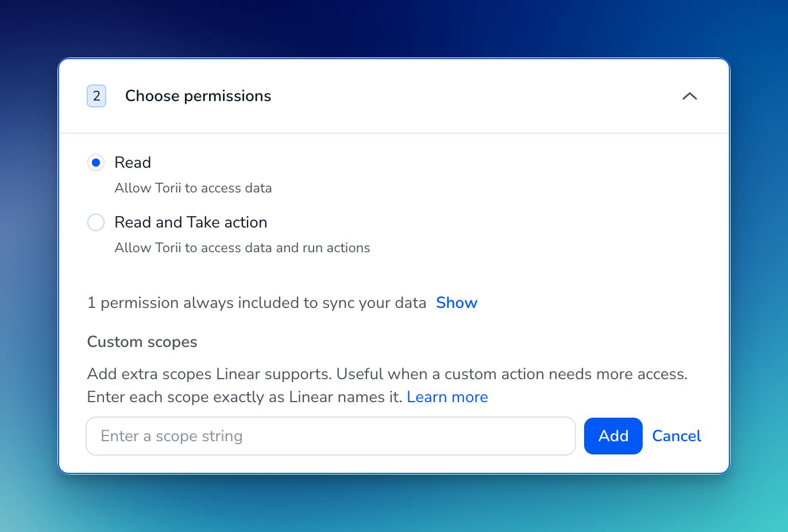This screenshot has width=788, height=532.
Task: Click the Allow Torii to access data description
Action: pyautogui.click(x=193, y=188)
